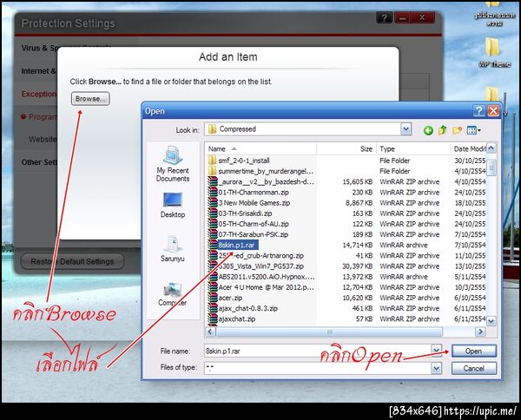Image resolution: width=521 pixels, height=420 pixels.
Task: Click the File name input field
Action: [x=317, y=351]
